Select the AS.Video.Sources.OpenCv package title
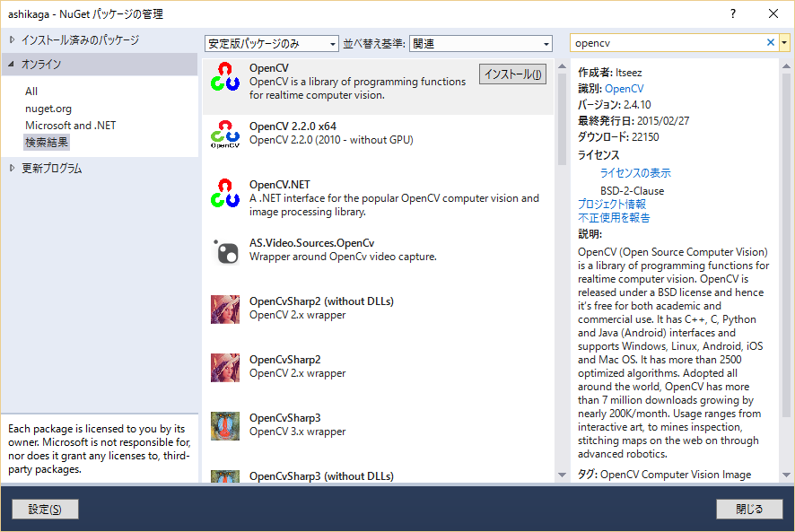This screenshot has height=532, width=795. (312, 243)
